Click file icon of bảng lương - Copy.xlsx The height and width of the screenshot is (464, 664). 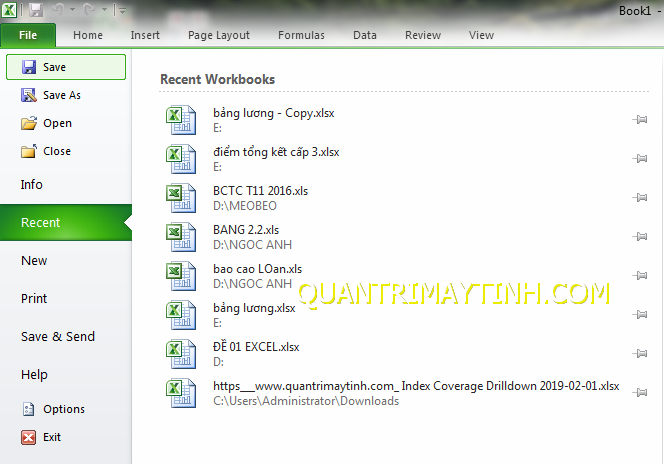click(181, 120)
